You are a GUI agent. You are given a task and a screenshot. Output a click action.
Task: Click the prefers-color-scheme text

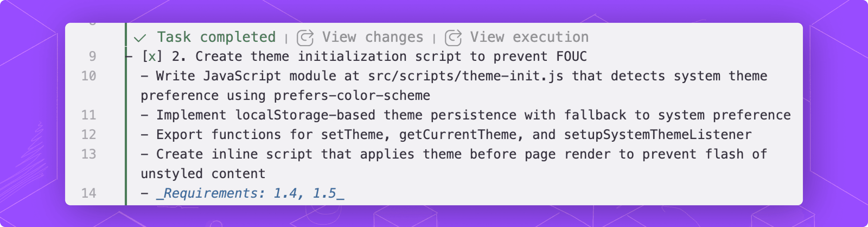352,96
